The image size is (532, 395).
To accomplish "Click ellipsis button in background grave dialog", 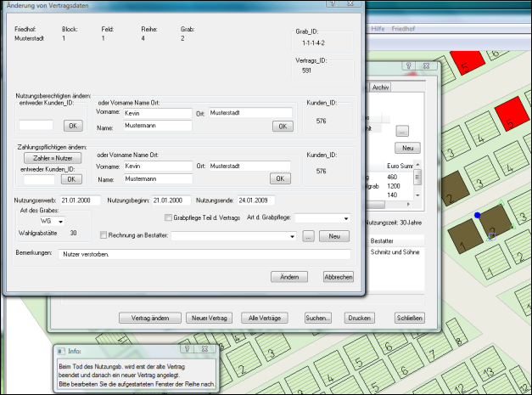I will coord(402,131).
